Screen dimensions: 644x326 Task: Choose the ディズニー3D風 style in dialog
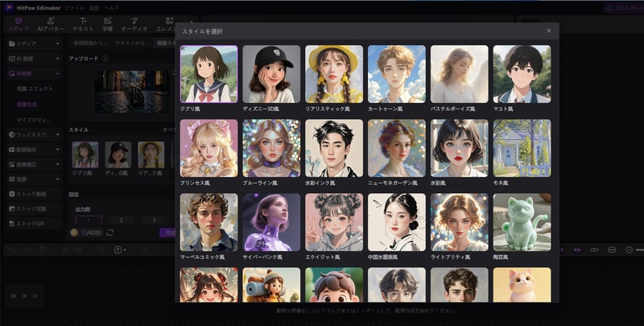271,74
